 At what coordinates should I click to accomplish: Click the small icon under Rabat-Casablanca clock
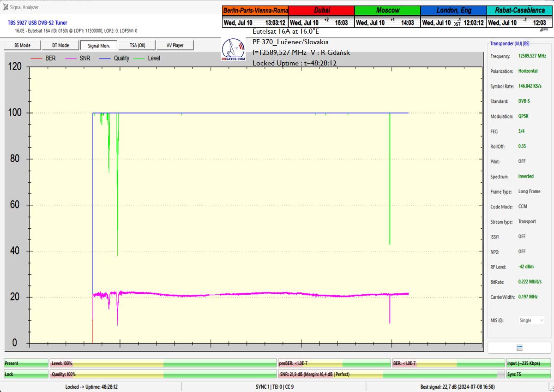543,29
